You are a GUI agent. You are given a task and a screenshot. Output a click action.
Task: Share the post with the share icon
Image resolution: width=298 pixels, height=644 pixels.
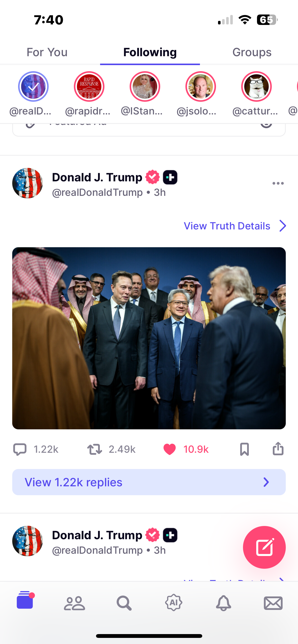click(278, 449)
